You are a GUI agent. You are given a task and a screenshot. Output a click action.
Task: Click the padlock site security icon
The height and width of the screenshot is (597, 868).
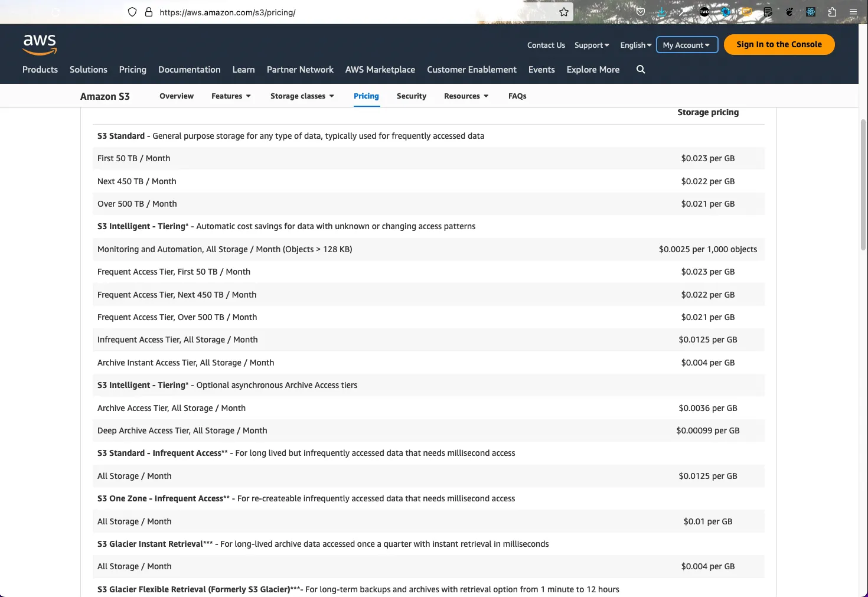click(x=149, y=12)
